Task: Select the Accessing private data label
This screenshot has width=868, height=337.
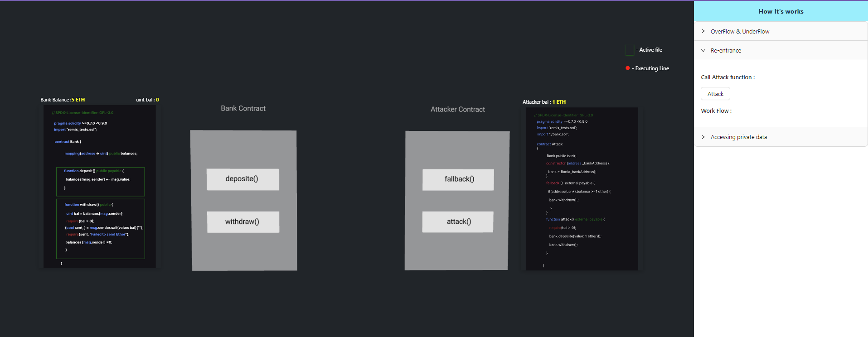Action: pos(738,137)
